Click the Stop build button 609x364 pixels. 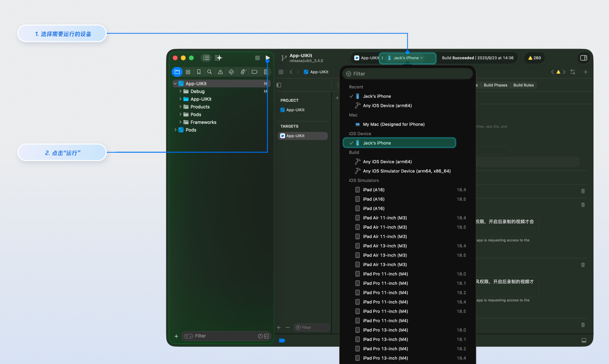coord(257,58)
